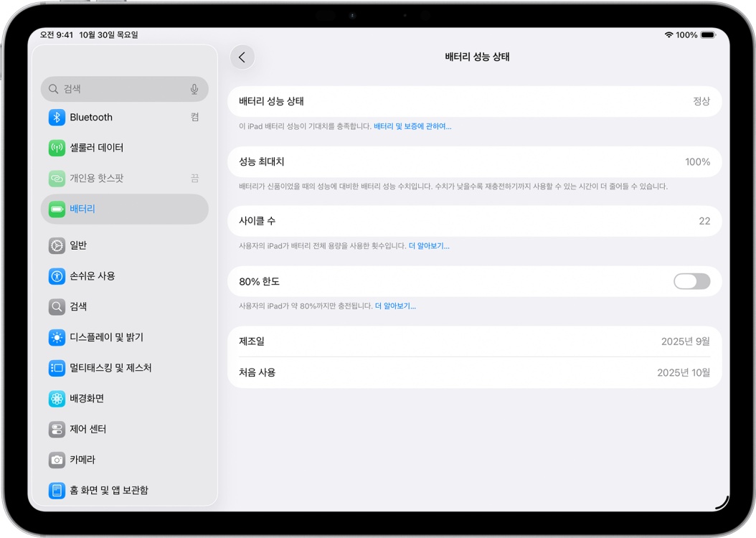
Task: Open 더 알아보기 link under 사이클 수
Action: click(x=429, y=246)
